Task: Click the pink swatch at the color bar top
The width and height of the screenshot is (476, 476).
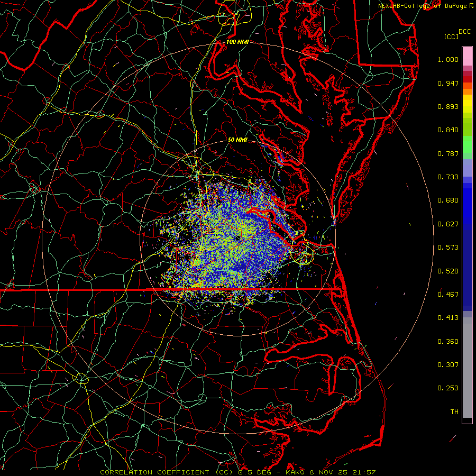Action: click(x=467, y=56)
